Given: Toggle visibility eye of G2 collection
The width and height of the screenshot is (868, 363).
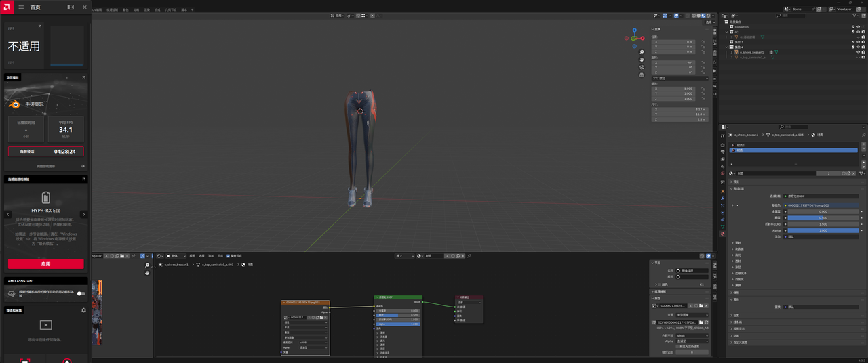Looking at the screenshot, I should point(859,32).
